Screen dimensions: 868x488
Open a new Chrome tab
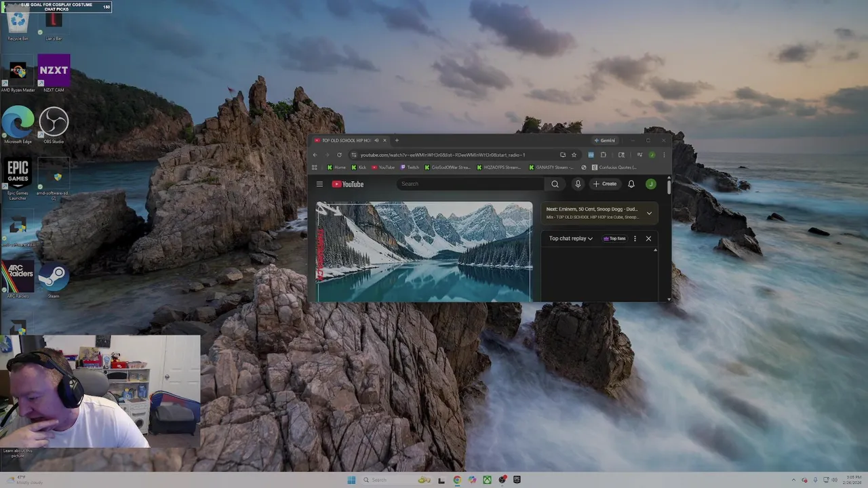397,140
